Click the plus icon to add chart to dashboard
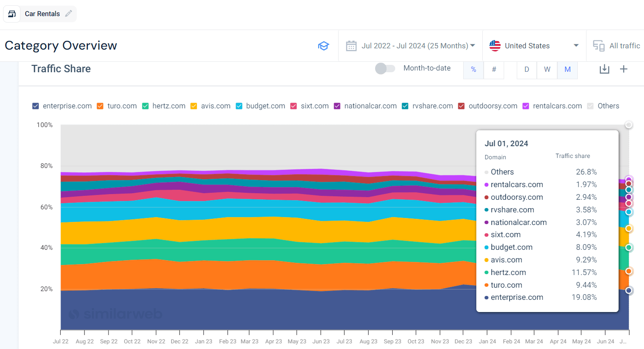This screenshot has height=349, width=644. click(x=624, y=69)
